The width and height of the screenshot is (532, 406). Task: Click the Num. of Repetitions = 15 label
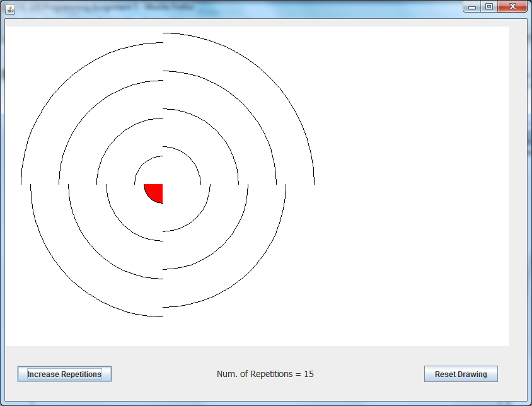coord(265,374)
